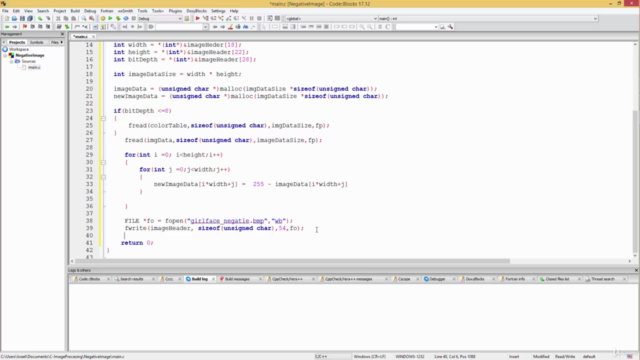Click the Stop debugger icon
The width and height of the screenshot is (640, 360).
[x=259, y=18]
